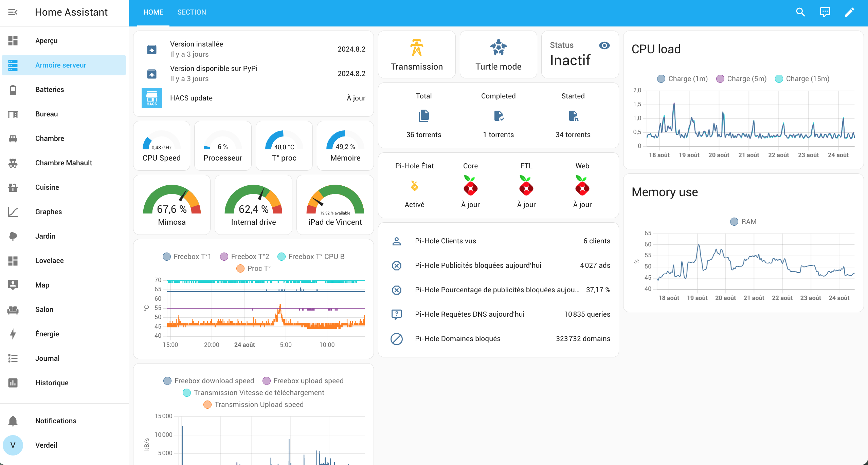Open the Historique chart icon

click(13, 383)
